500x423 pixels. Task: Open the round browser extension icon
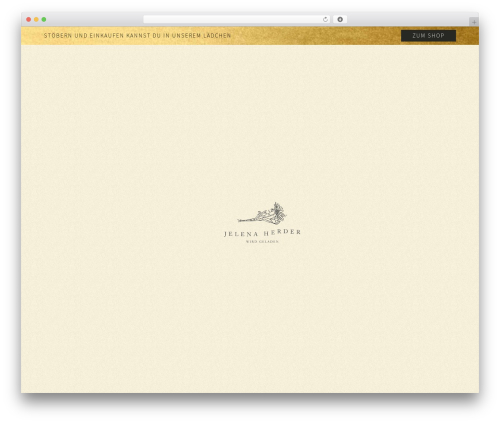point(340,19)
